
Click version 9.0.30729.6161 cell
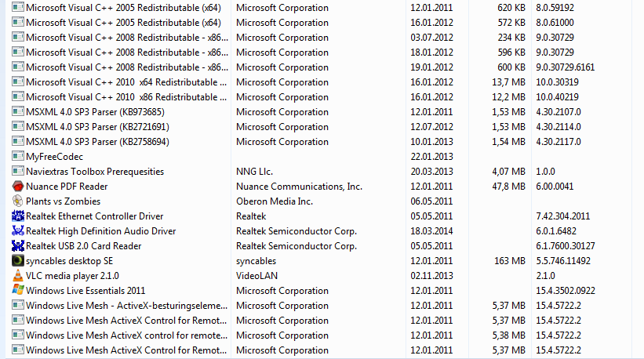(x=565, y=67)
